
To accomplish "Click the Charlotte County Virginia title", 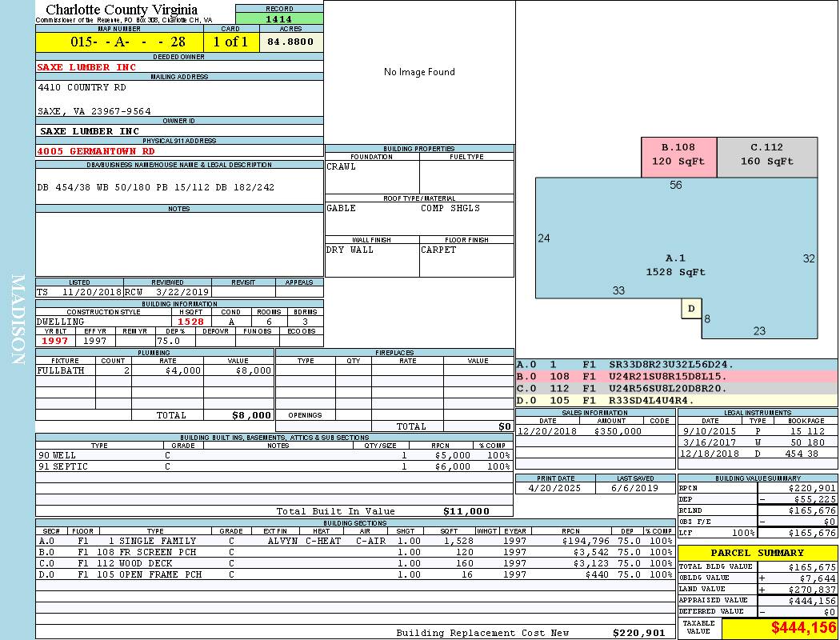I will click(122, 10).
